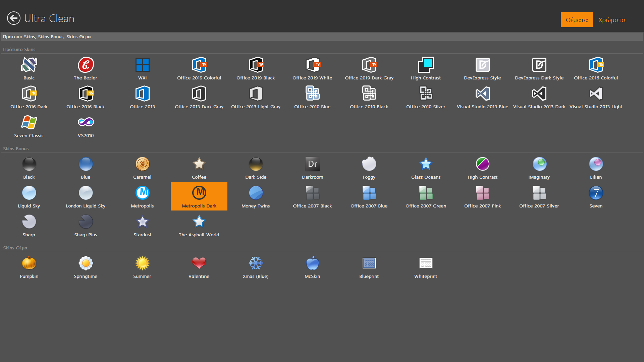Viewport: 644px width, 362px height.
Task: Apply the Xmas (Blue) skin
Action: 256,263
